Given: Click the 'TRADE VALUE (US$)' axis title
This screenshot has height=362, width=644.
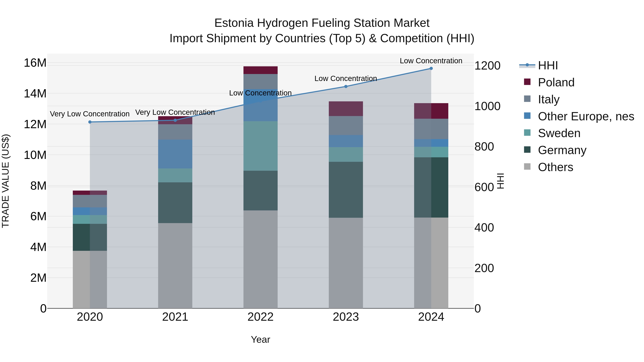Looking at the screenshot, I should [6, 181].
